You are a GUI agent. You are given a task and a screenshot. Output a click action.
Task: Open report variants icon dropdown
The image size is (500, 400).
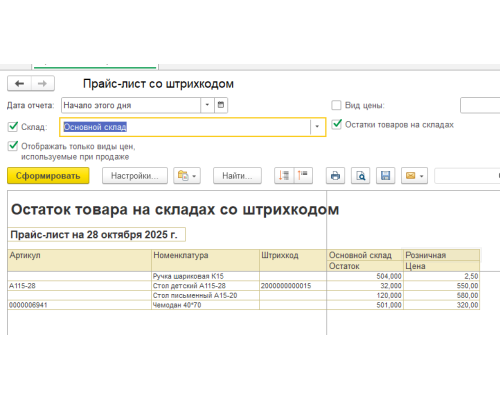point(187,176)
